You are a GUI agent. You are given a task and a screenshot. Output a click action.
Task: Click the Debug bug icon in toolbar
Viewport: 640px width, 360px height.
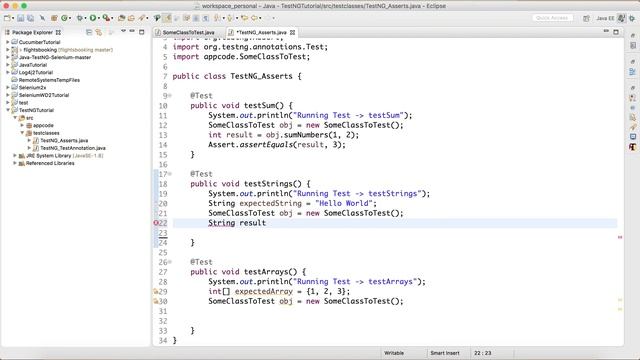[x=80, y=18]
